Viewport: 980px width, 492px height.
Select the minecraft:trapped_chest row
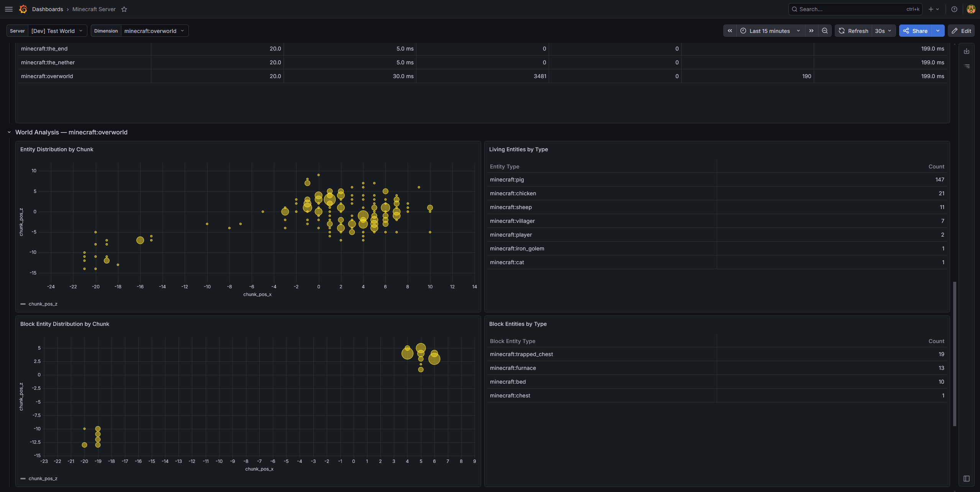tap(717, 354)
